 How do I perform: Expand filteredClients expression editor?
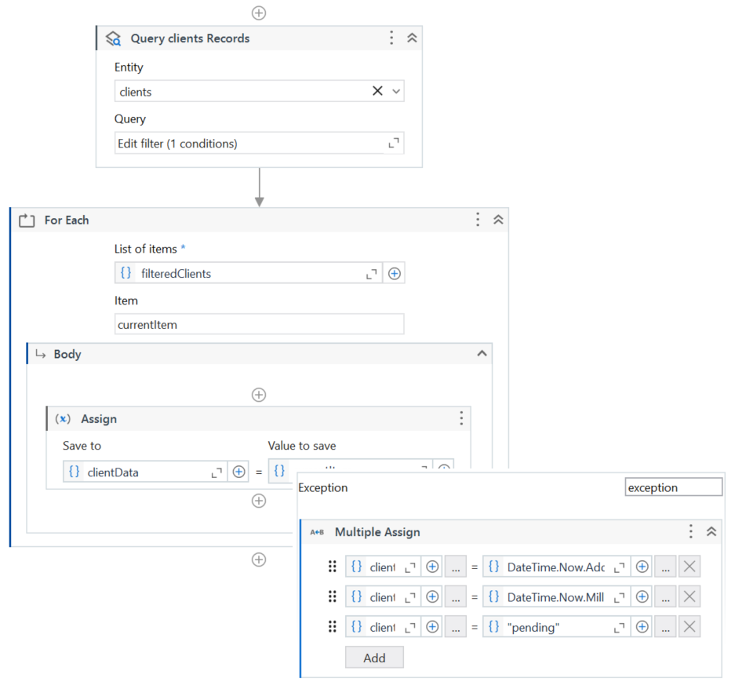coord(372,274)
